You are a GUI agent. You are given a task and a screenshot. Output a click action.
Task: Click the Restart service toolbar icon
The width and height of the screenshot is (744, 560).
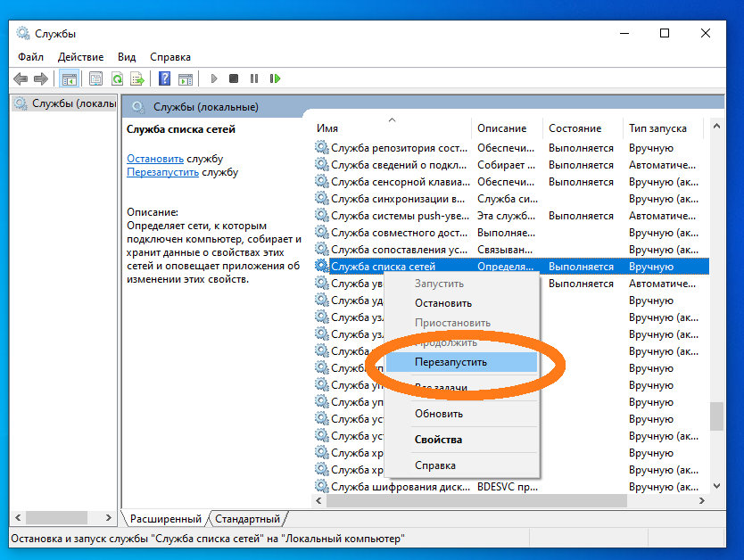275,78
